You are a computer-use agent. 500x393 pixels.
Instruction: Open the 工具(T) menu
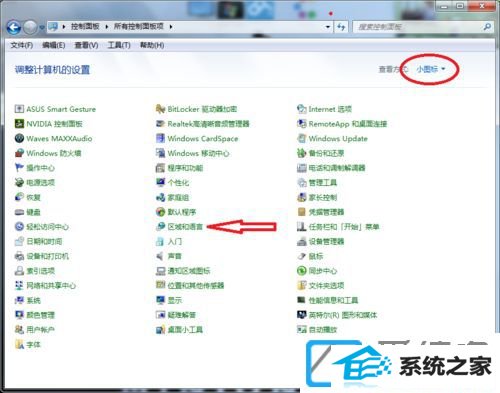[x=119, y=45]
